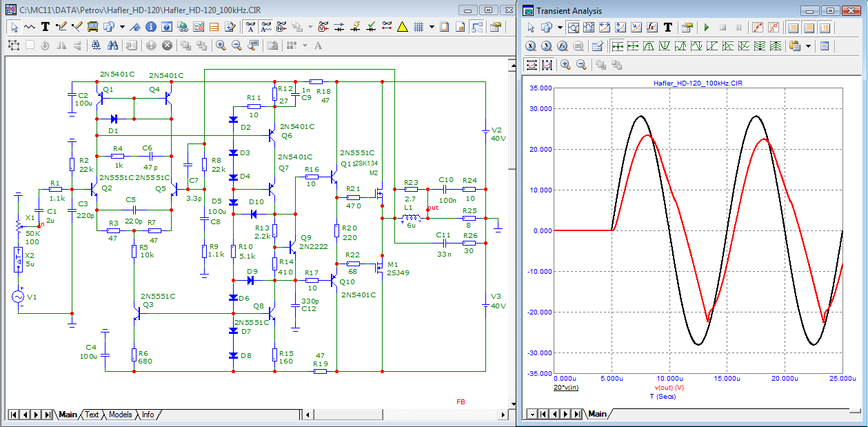This screenshot has width=868, height=427.
Task: Click plot title Hafler_HD-120_100kHz.CIR
Action: coord(698,83)
